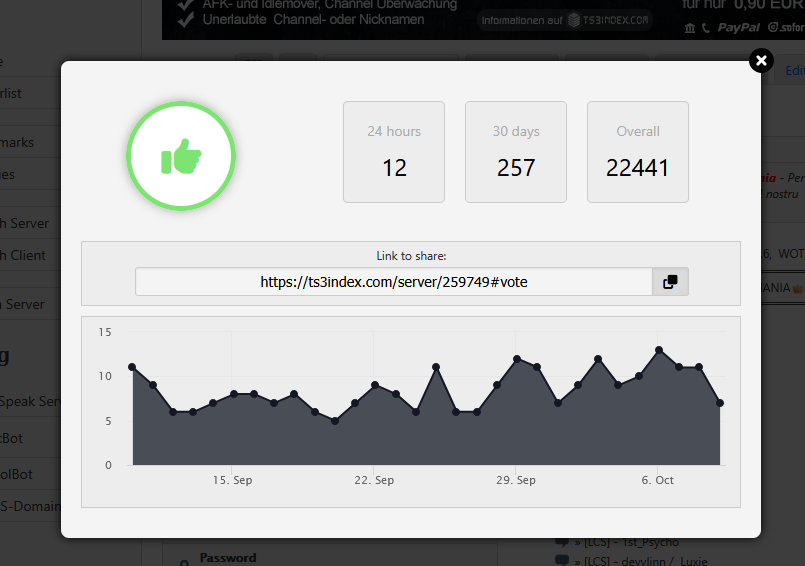The height and width of the screenshot is (566, 805).
Task: Select the share link URL field
Action: click(x=394, y=282)
